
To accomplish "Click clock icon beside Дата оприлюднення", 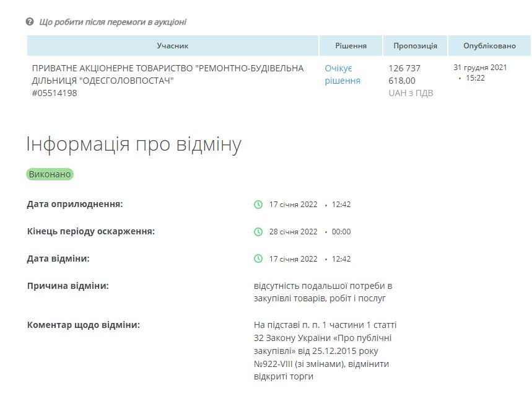I will click(x=258, y=205).
